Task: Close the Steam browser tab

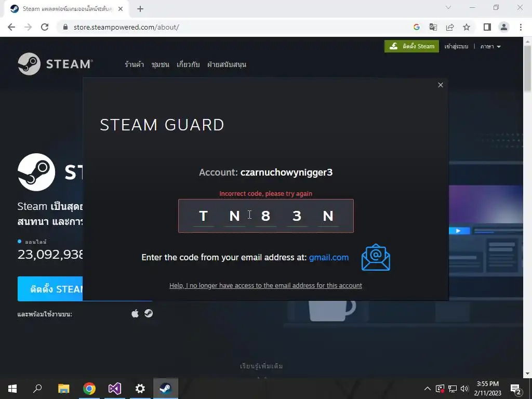Action: 121,9
